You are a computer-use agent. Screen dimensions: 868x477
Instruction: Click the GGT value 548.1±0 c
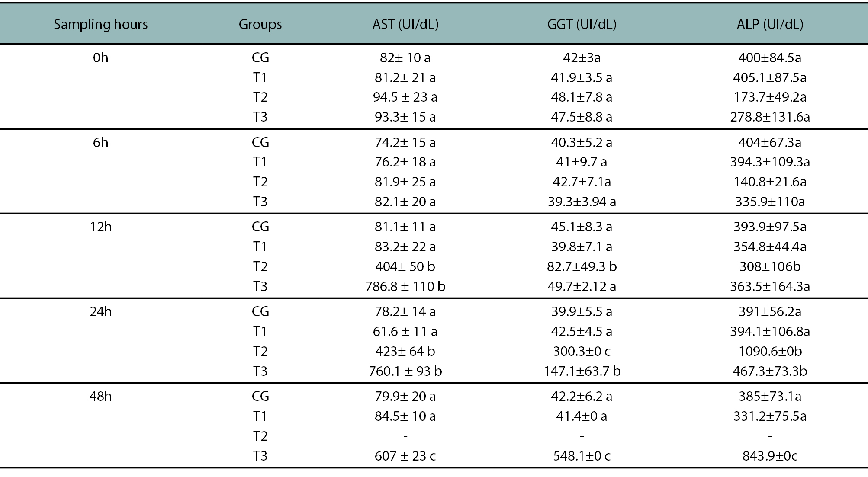click(582, 456)
